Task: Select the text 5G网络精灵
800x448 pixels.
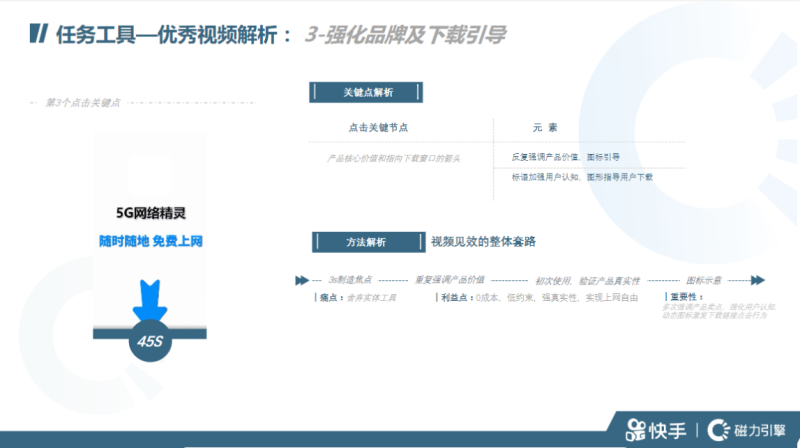Action: (x=151, y=213)
